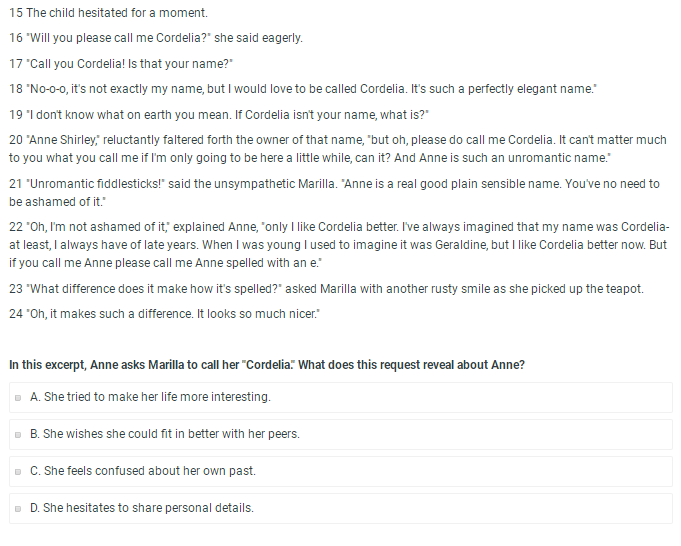The width and height of the screenshot is (681, 546).
Task: Click "Oh, I'm not ashamed of it" in paragraph 22
Action: coord(97,227)
